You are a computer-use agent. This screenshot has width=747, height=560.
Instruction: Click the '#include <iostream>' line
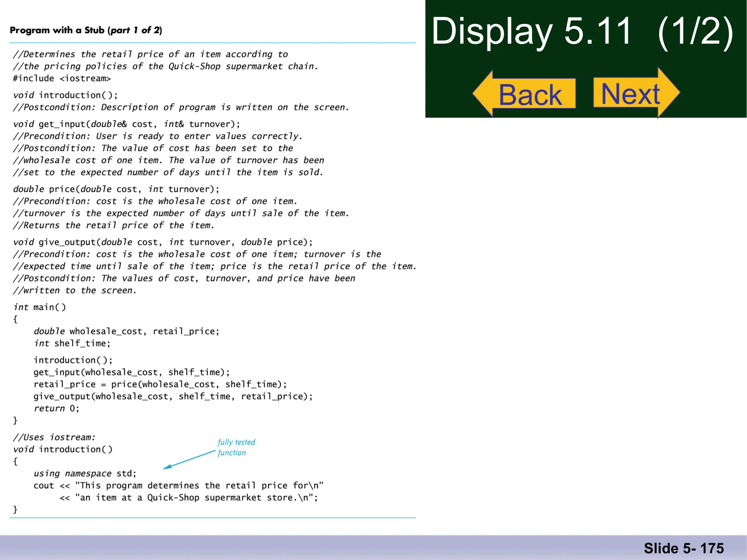62,78
